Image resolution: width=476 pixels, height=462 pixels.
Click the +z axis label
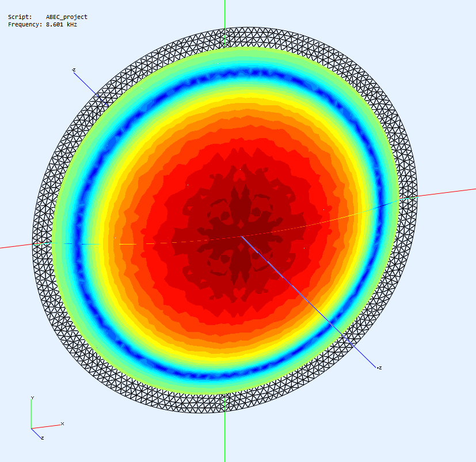(379, 368)
